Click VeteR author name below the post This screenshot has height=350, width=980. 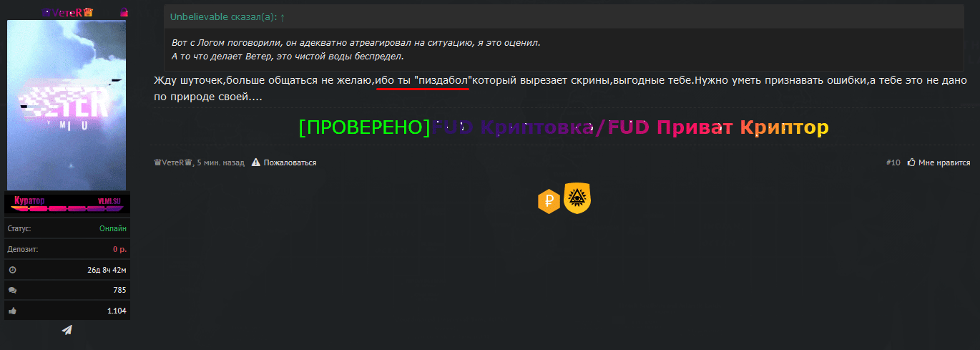[173, 162]
